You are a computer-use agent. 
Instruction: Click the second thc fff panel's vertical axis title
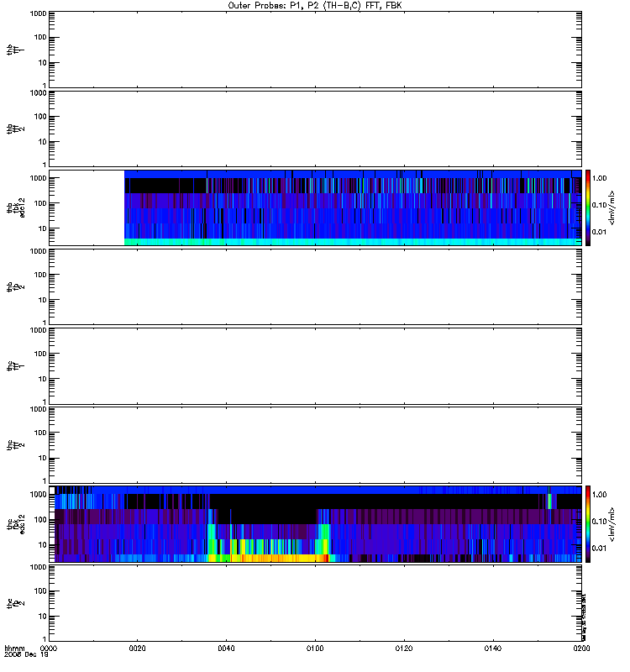(15, 445)
